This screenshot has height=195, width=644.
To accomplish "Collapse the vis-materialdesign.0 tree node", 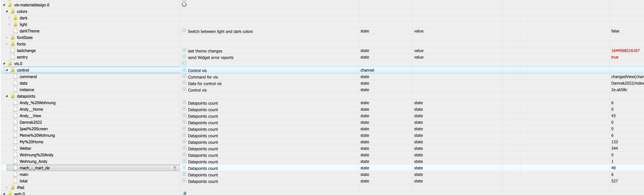I will [x=4, y=5].
